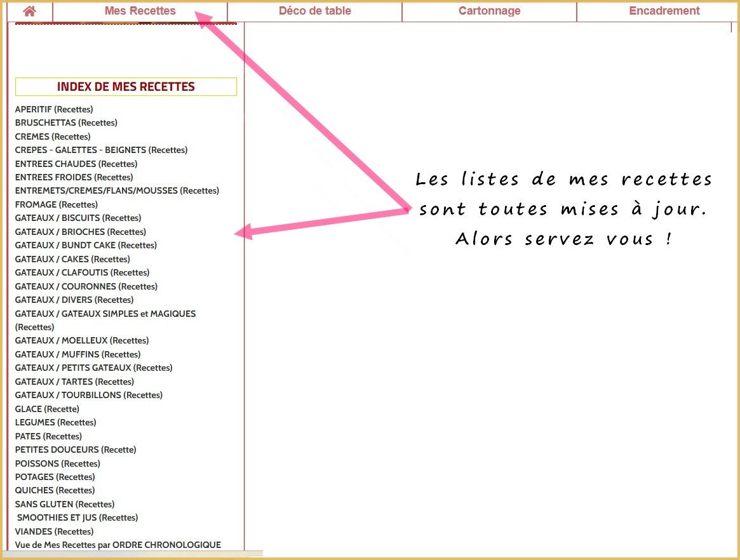Go to the Encadrement section
The height and width of the screenshot is (560, 740).
click(x=664, y=11)
